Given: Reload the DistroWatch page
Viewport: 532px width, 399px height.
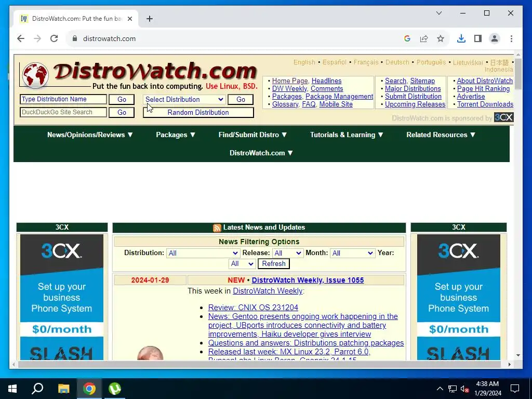Looking at the screenshot, I should [x=54, y=38].
